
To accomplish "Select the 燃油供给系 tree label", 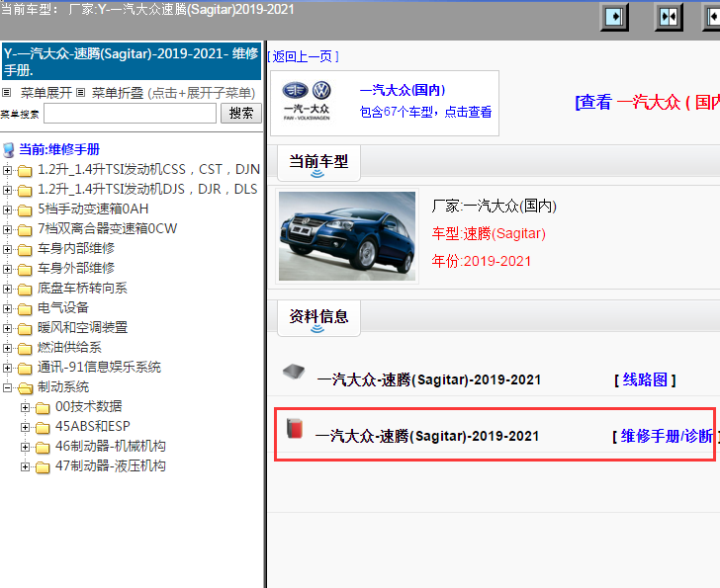I will 69,347.
